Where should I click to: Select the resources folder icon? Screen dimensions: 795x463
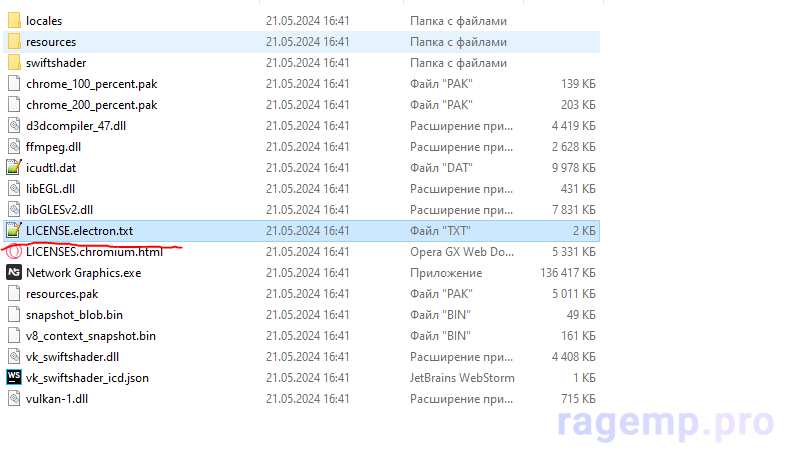[13, 41]
